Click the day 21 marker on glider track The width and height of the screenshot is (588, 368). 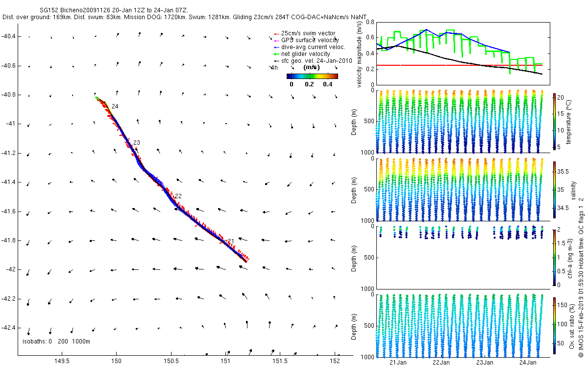pyautogui.click(x=231, y=241)
